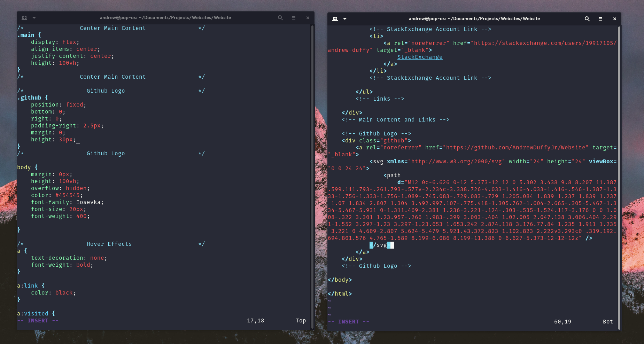644x344 pixels.
Task: Close the right terminal window
Action: point(614,19)
